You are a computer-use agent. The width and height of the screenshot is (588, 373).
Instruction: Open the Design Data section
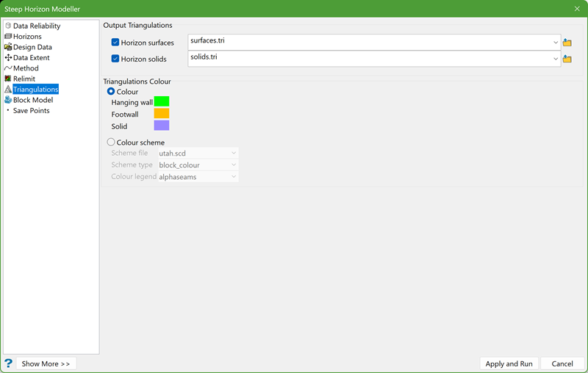coord(32,47)
